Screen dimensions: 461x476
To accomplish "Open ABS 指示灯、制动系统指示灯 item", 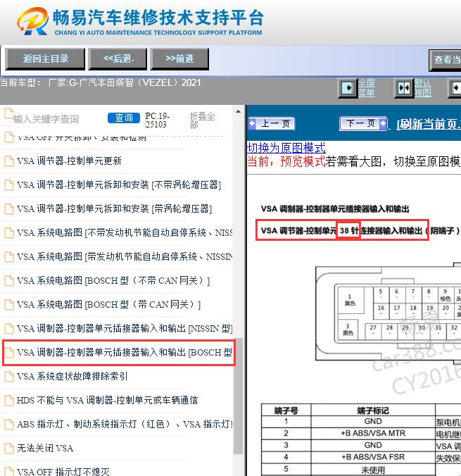I will pyautogui.click(x=125, y=424).
